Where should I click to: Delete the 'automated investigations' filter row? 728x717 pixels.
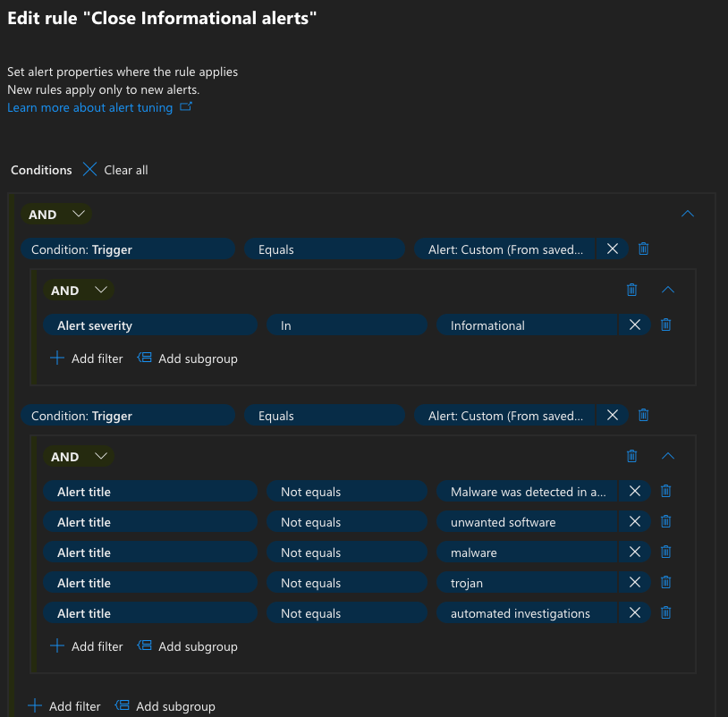pyautogui.click(x=665, y=613)
